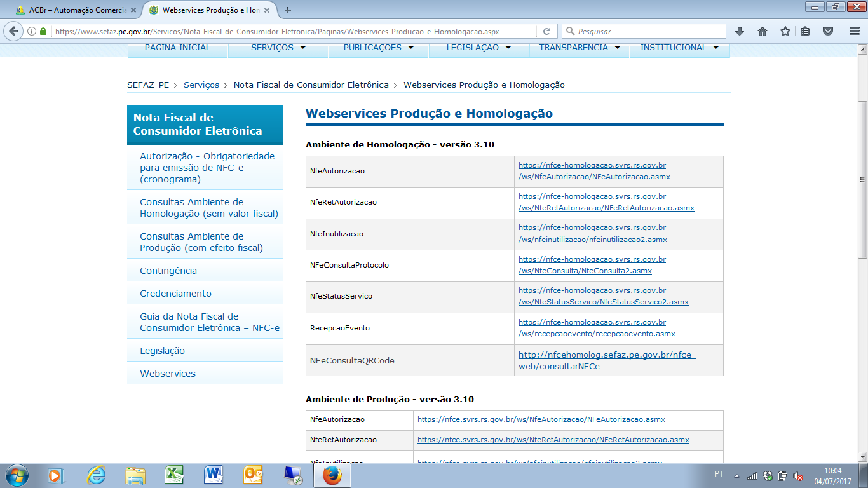Close the ACBr Automação Comercial tab

134,10
